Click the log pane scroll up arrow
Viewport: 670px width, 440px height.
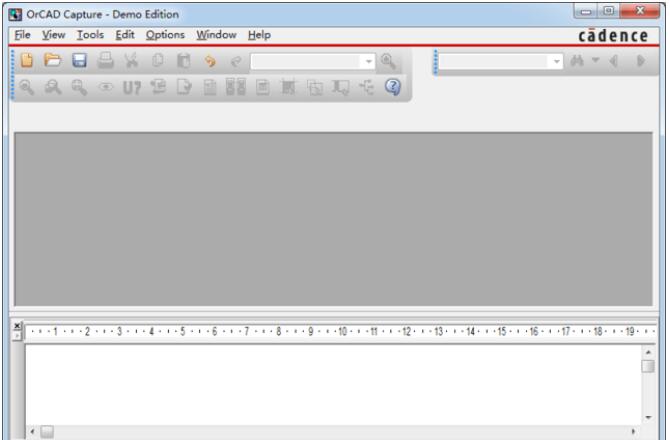click(x=648, y=352)
